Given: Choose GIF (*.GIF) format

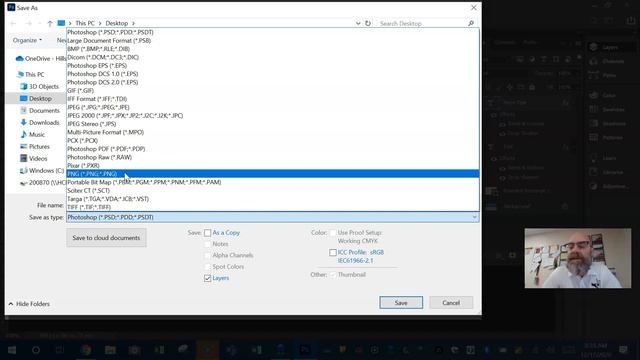Looking at the screenshot, I should (273, 91).
